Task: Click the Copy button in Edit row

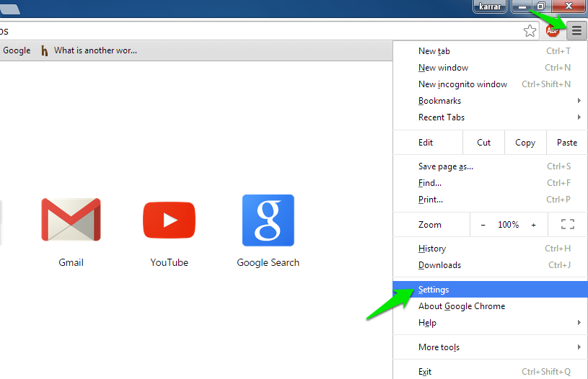Action: (525, 143)
